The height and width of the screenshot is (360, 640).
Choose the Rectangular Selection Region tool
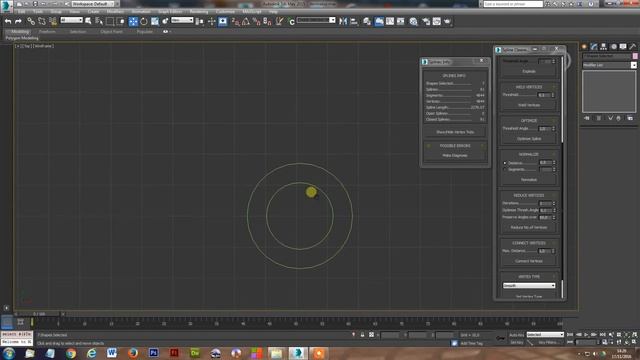tap(110, 21)
